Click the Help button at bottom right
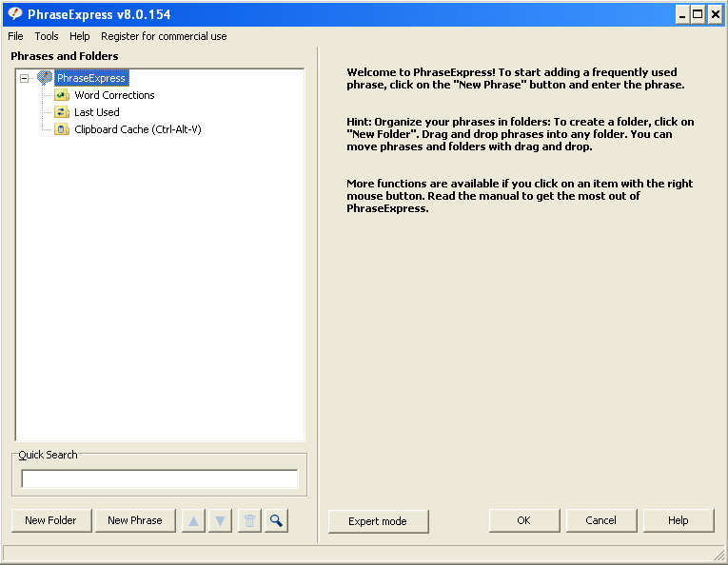Viewport: 728px width, 565px height. click(x=678, y=520)
